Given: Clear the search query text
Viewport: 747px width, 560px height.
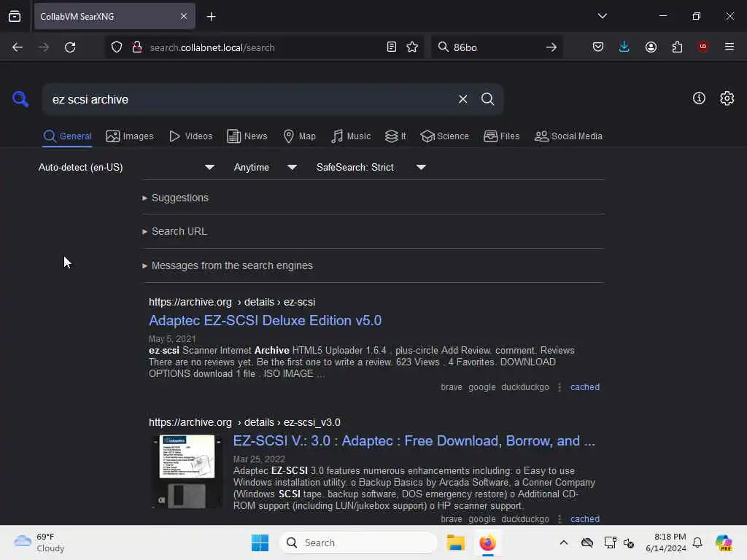Looking at the screenshot, I should coord(462,99).
